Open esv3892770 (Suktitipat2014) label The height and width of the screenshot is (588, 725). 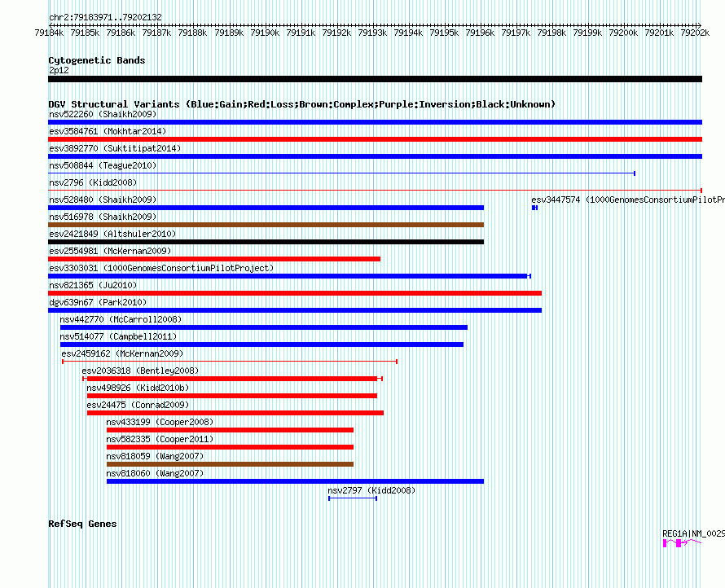[x=115, y=148]
